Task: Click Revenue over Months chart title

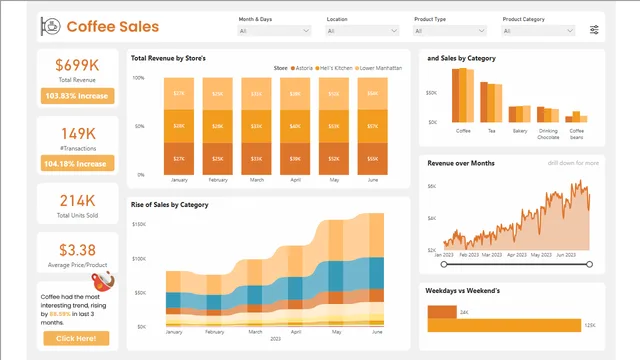Action: [461, 163]
